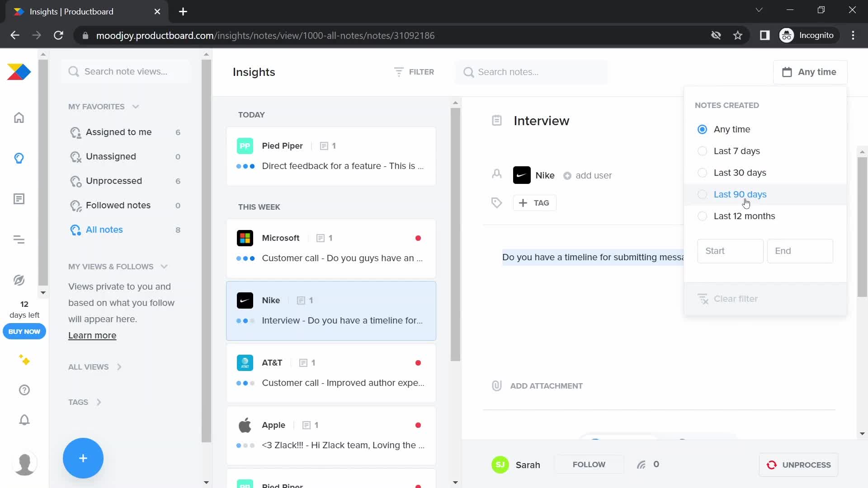Focus the Start date field
Screen dimensions: 868x488
click(730, 251)
